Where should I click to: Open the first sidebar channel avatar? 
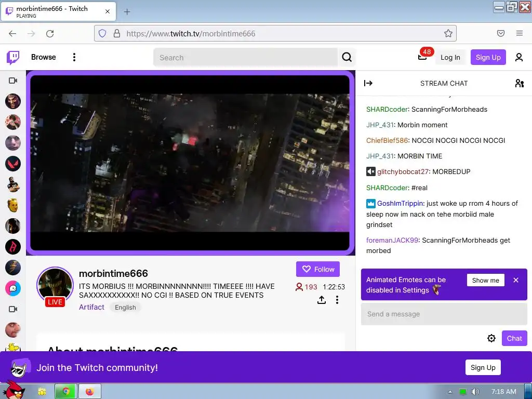pos(13,101)
